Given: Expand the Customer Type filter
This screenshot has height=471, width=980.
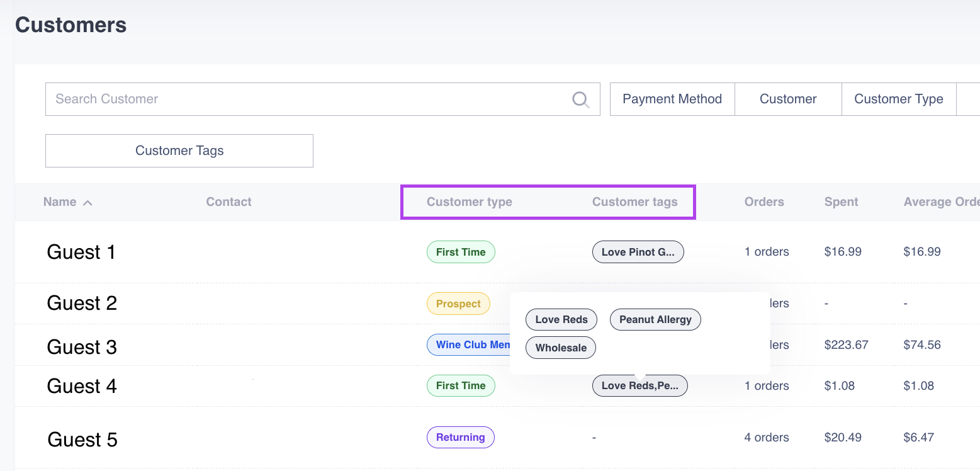Looking at the screenshot, I should click(x=898, y=99).
